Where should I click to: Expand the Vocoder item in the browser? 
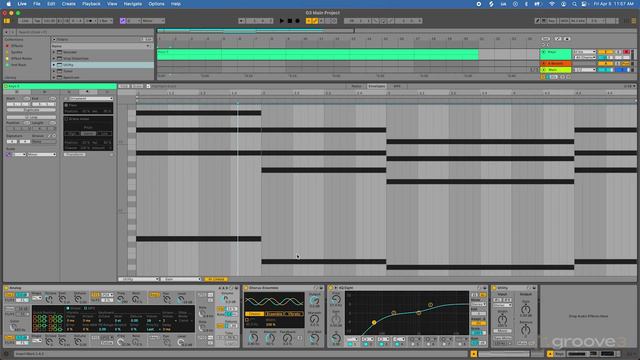tap(54, 52)
